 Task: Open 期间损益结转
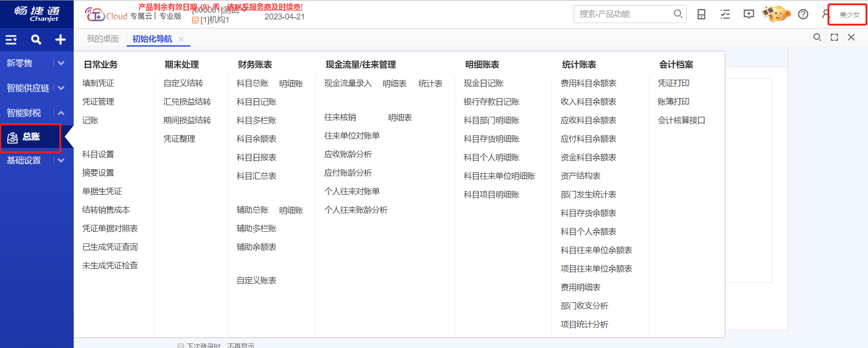point(187,120)
